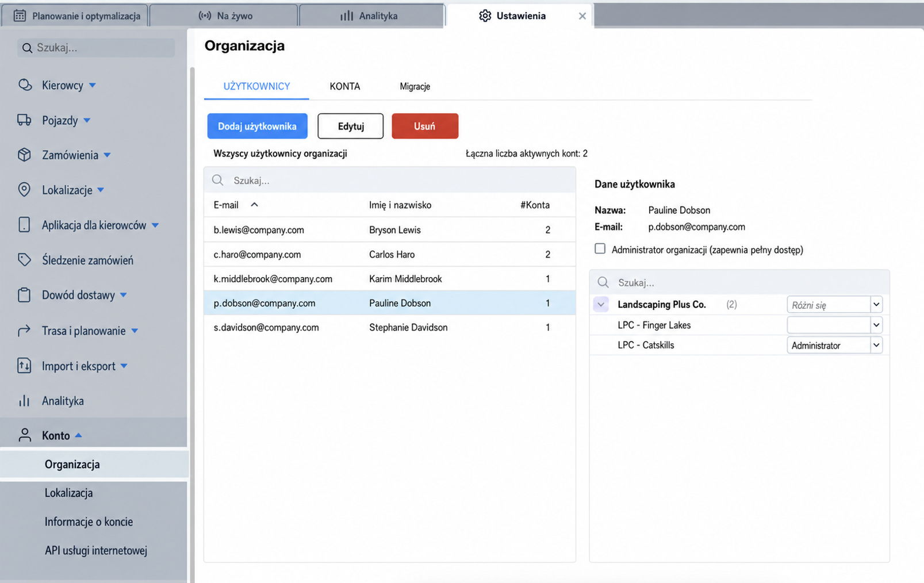This screenshot has width=924, height=583.
Task: Click the Śledzenie zamówień tag icon
Action: click(x=24, y=260)
